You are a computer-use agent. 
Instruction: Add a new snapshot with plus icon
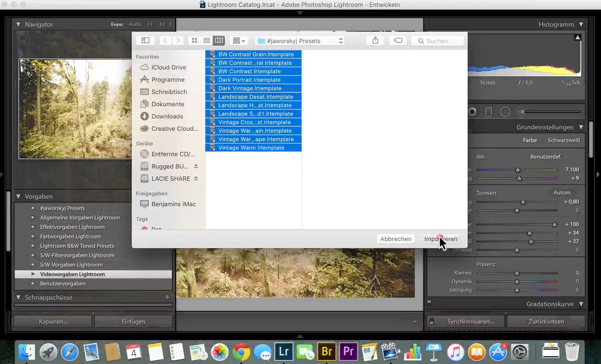point(167,297)
